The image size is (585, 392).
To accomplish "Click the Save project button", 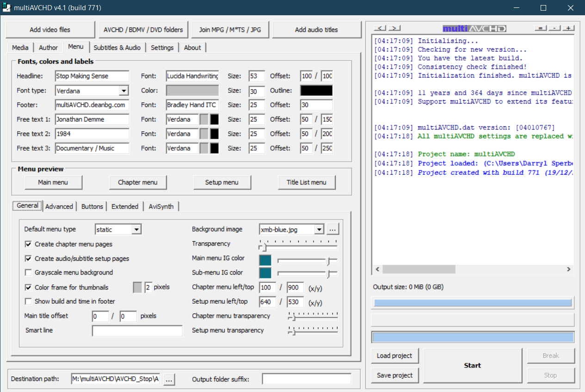I will point(394,375).
